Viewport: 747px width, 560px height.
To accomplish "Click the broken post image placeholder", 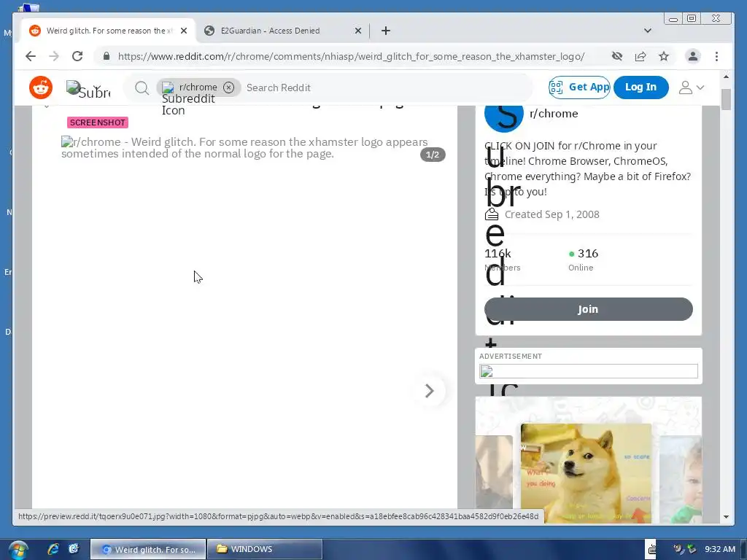I will pos(244,147).
